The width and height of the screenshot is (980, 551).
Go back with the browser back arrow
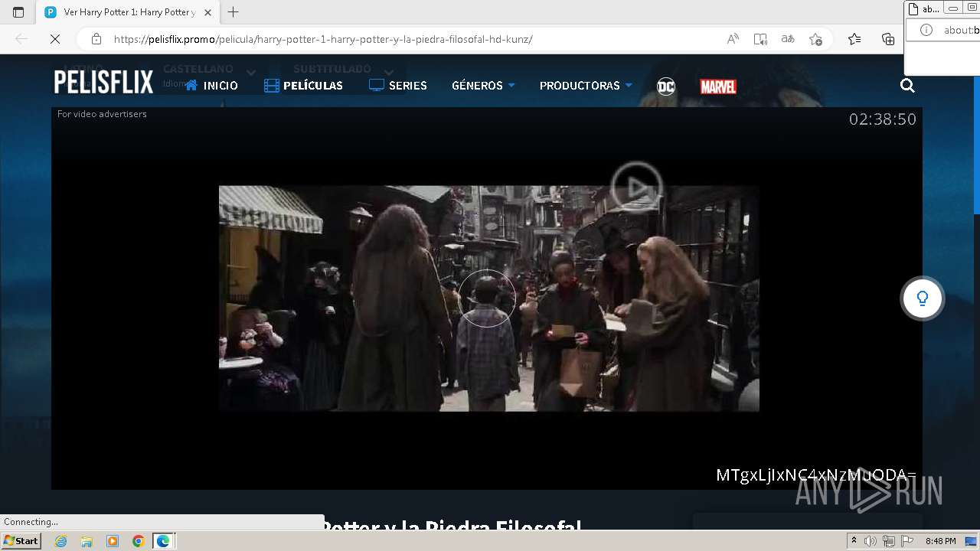tap(21, 39)
